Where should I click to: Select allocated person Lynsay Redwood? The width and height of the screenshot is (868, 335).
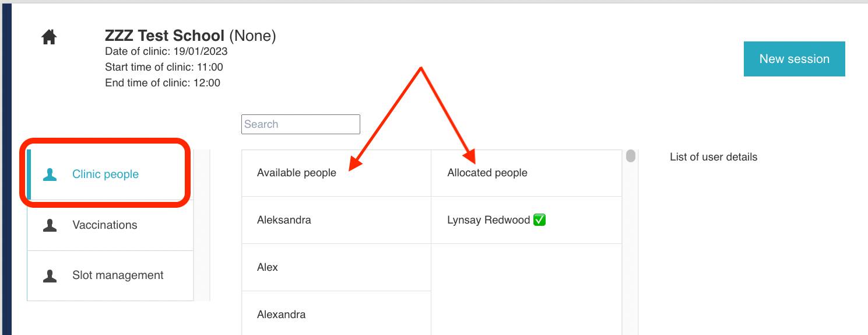tap(489, 220)
